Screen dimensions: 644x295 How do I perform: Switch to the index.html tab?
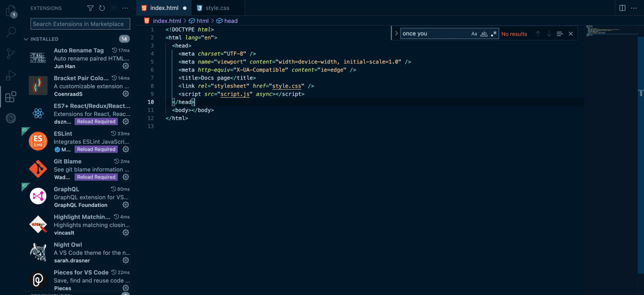point(164,8)
